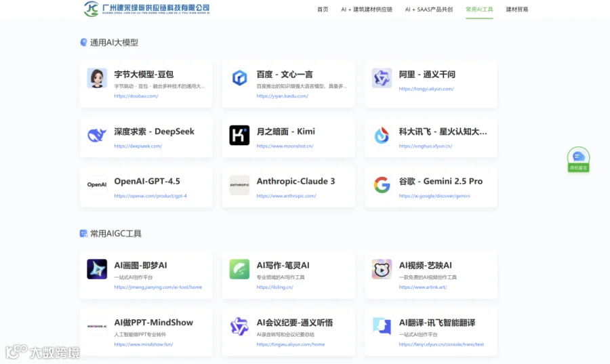Screen dimensions: 610x364
Task: Click the 科大讯飞 - 星火认知大 title
Action: click(443, 132)
